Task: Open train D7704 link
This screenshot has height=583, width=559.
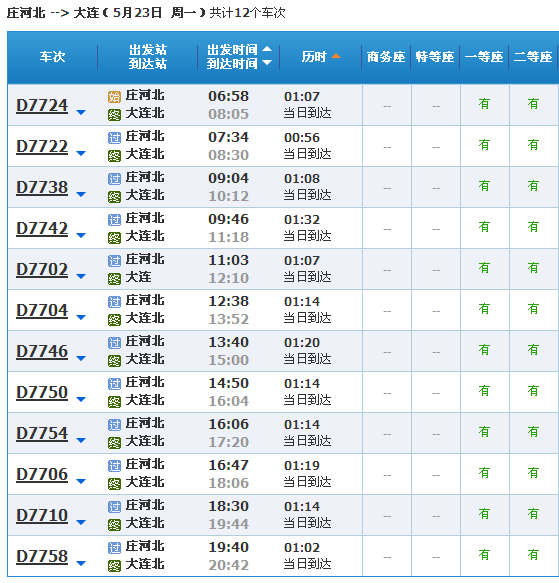Action: [x=42, y=310]
